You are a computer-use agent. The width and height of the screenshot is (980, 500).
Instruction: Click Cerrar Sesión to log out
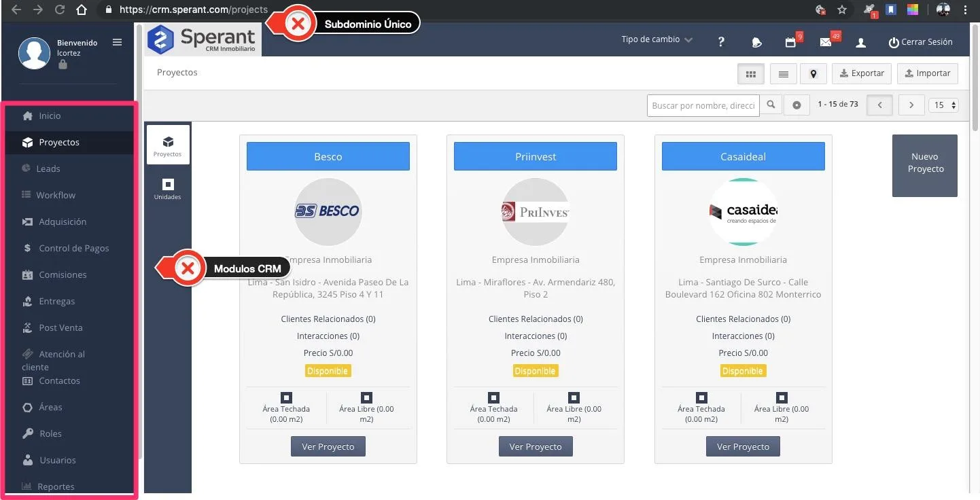tap(920, 42)
